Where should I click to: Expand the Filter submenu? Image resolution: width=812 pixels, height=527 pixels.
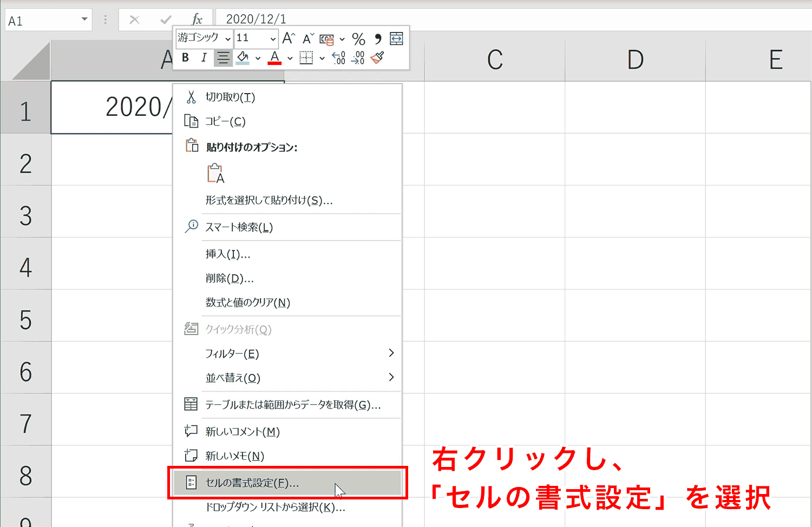287,353
